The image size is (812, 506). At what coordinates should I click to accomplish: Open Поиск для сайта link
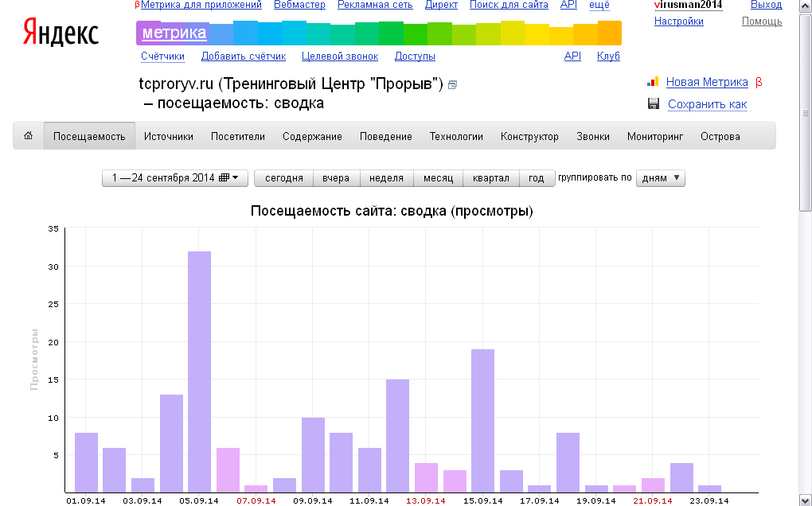509,5
